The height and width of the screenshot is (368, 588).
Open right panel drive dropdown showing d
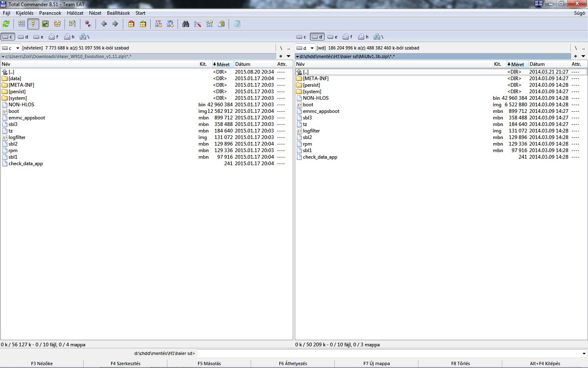[x=305, y=48]
